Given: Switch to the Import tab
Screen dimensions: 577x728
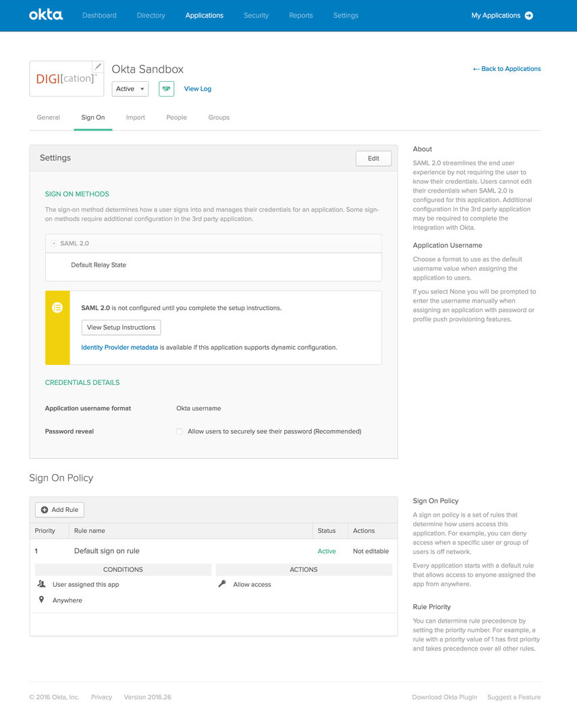Looking at the screenshot, I should (x=136, y=118).
